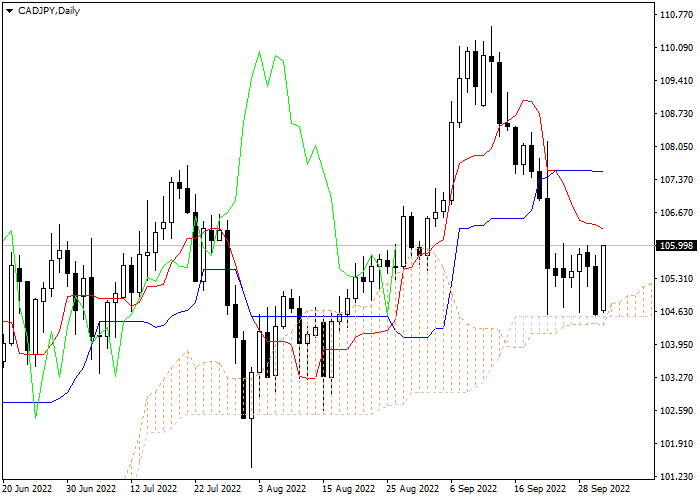Click the 101.230 price axis label

click(x=678, y=477)
